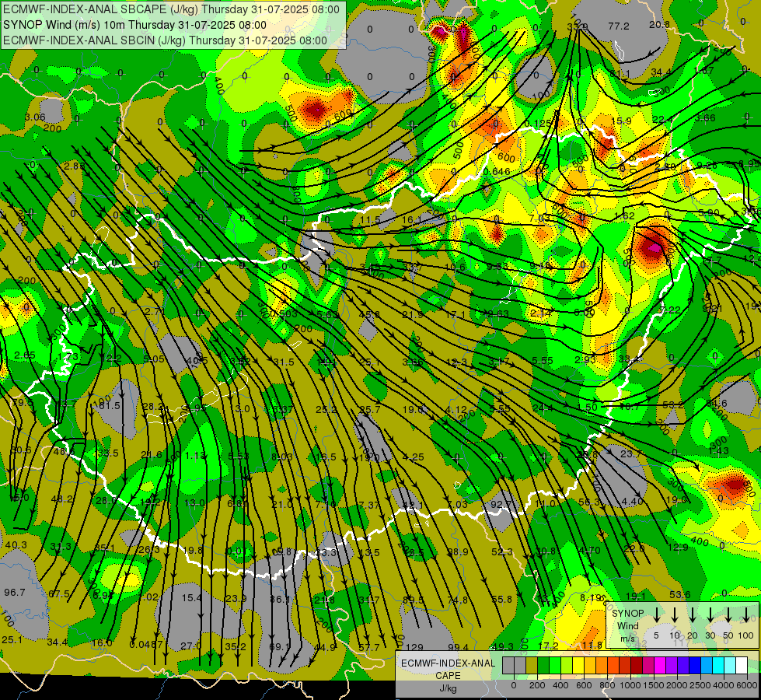761x700 pixels.
Task: Click the '129' value near bottom
Action: click(414, 647)
